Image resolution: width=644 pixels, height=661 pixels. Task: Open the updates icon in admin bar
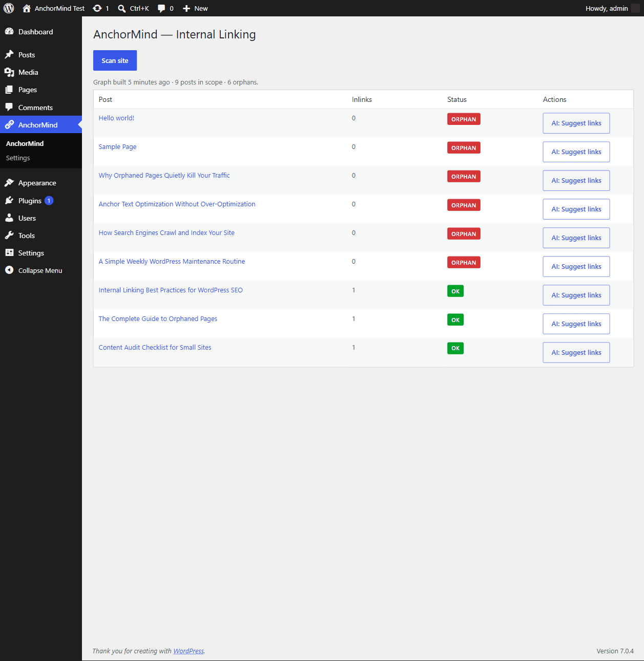[97, 8]
